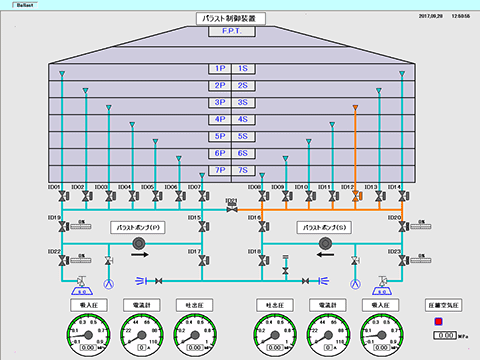This screenshot has height=360, width=480.
Task: Click the ID01 ballast valve icon
Action: [x=63, y=196]
